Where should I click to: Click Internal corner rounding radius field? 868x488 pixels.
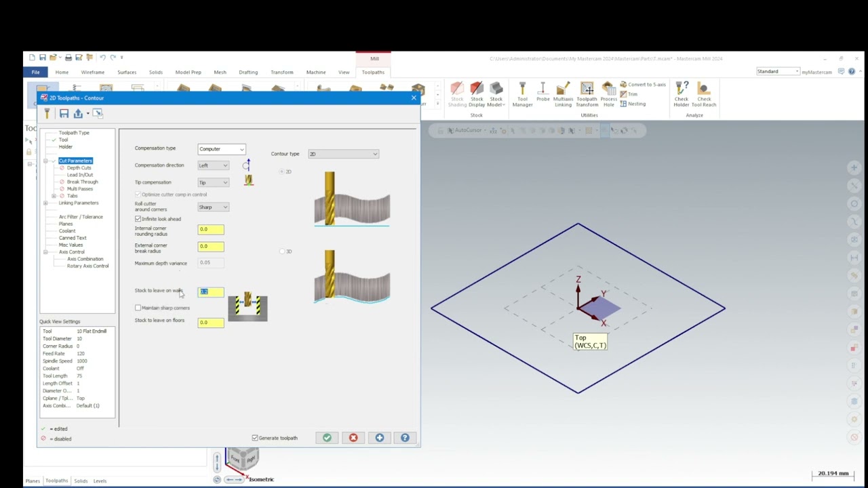click(x=211, y=230)
